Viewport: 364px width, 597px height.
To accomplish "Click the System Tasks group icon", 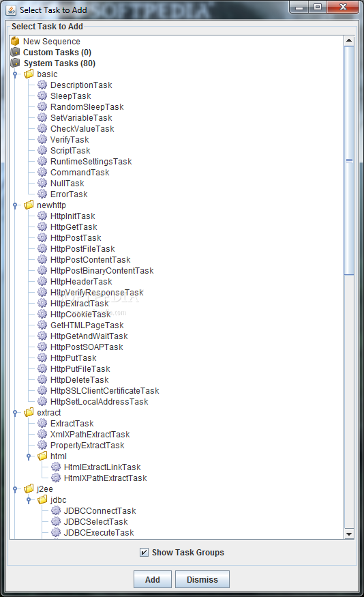I will click(15, 63).
